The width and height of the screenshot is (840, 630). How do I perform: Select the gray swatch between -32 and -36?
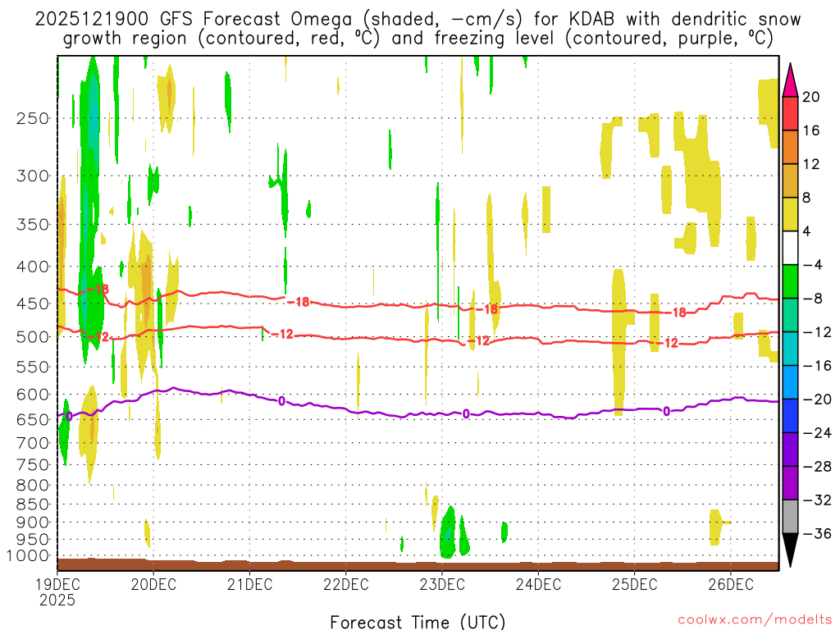pyautogui.click(x=790, y=517)
